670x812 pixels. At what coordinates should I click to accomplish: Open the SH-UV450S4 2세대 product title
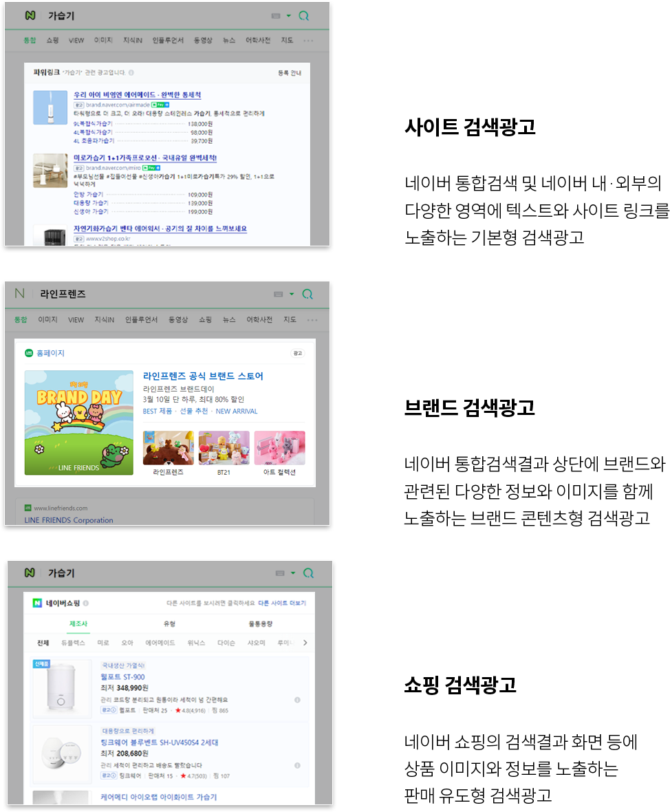point(160,742)
